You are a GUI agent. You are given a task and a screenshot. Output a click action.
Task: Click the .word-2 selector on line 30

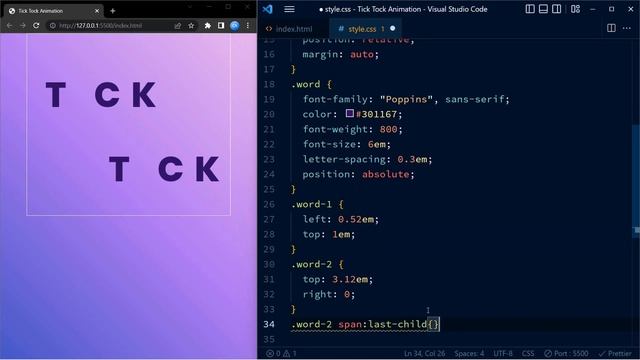(312, 264)
